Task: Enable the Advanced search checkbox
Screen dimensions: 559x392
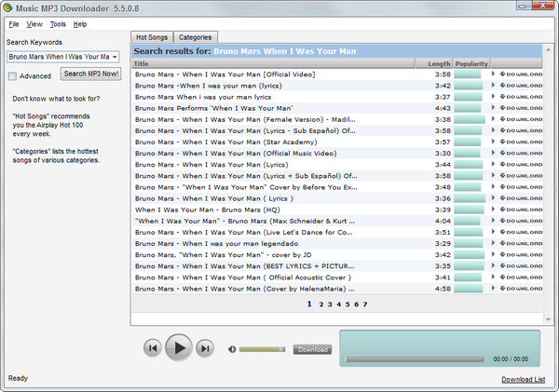Action: 12,76
